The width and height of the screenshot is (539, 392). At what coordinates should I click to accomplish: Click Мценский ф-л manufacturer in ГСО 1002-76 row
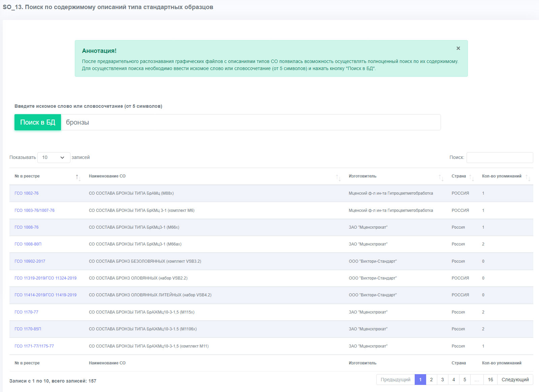click(391, 193)
